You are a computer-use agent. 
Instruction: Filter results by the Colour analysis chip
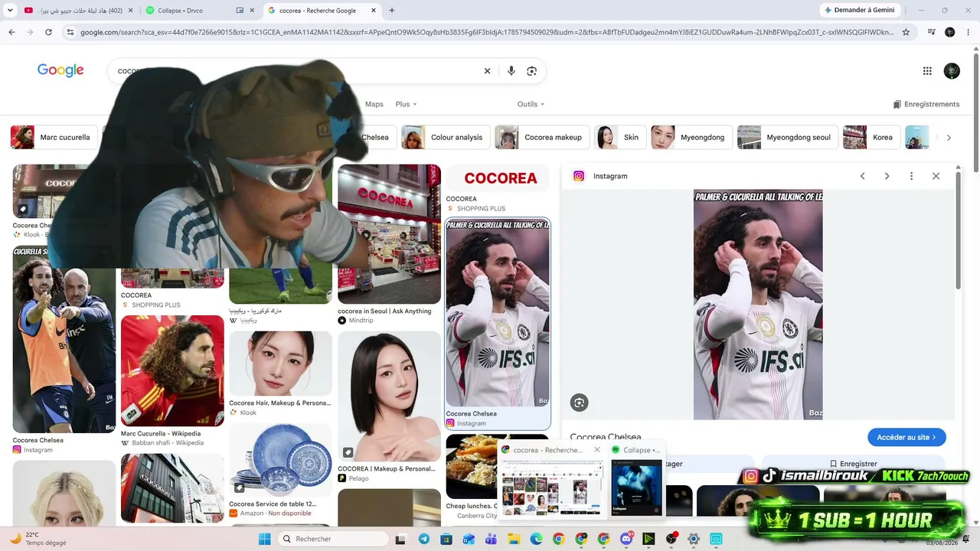[x=445, y=138]
